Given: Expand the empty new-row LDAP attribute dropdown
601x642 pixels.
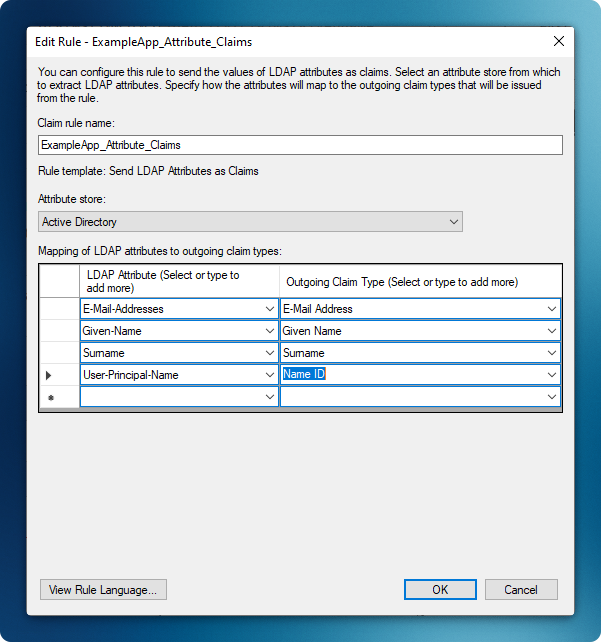Looking at the screenshot, I should 270,397.
